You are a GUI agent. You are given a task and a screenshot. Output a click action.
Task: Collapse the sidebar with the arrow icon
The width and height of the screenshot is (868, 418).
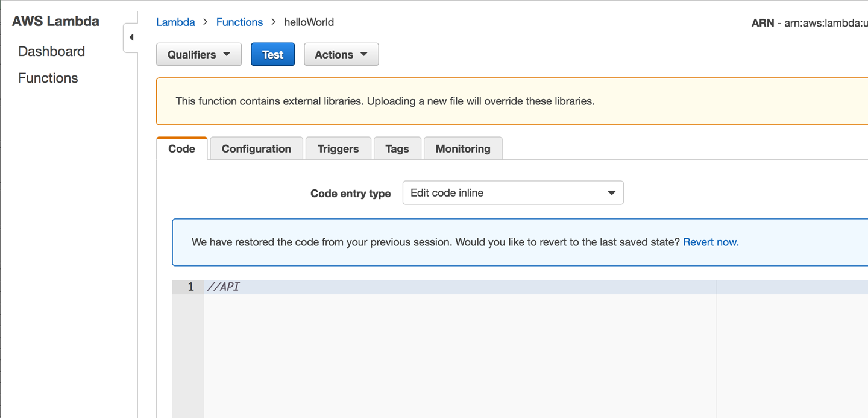(x=131, y=37)
